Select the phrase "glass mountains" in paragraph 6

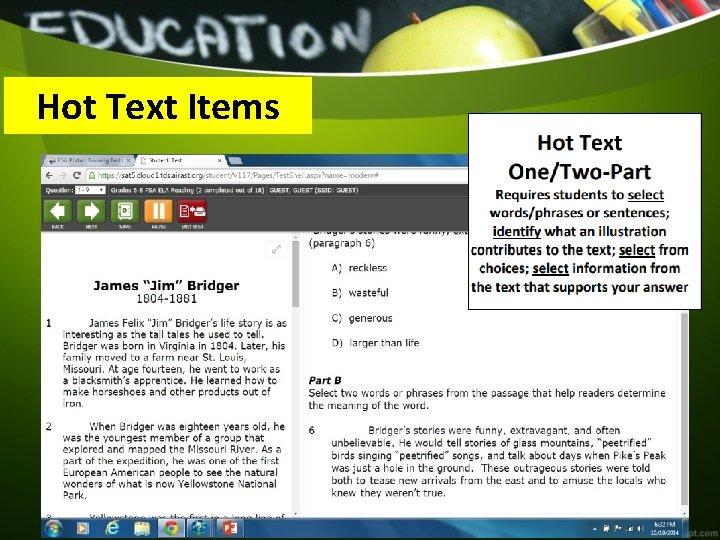(x=552, y=443)
